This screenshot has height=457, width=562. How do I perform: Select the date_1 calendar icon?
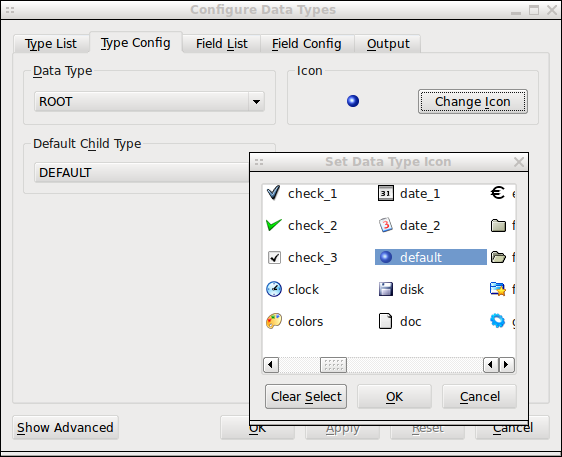pyautogui.click(x=386, y=194)
